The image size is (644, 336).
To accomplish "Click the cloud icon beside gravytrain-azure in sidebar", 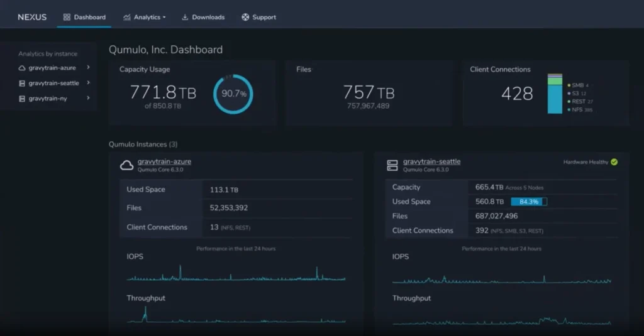I will point(22,67).
